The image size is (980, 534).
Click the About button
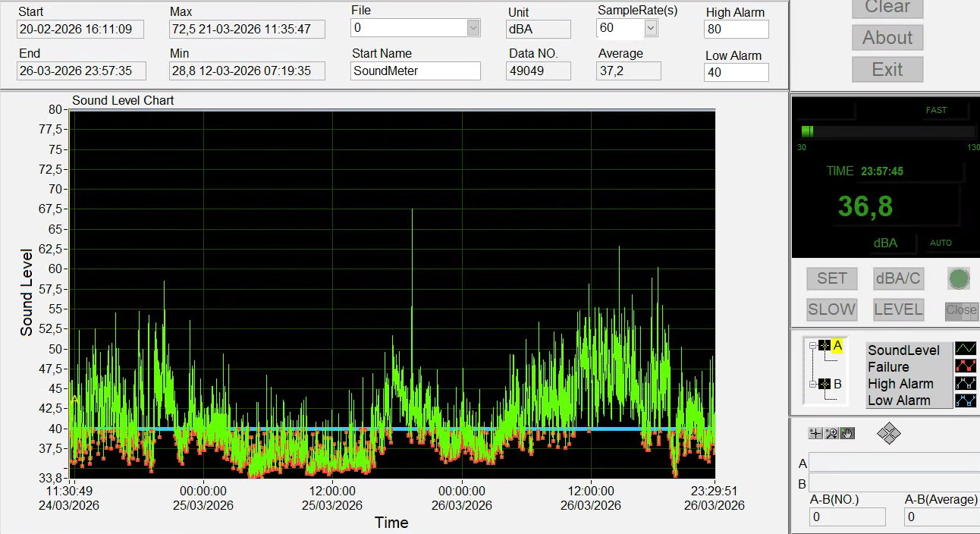tap(887, 38)
